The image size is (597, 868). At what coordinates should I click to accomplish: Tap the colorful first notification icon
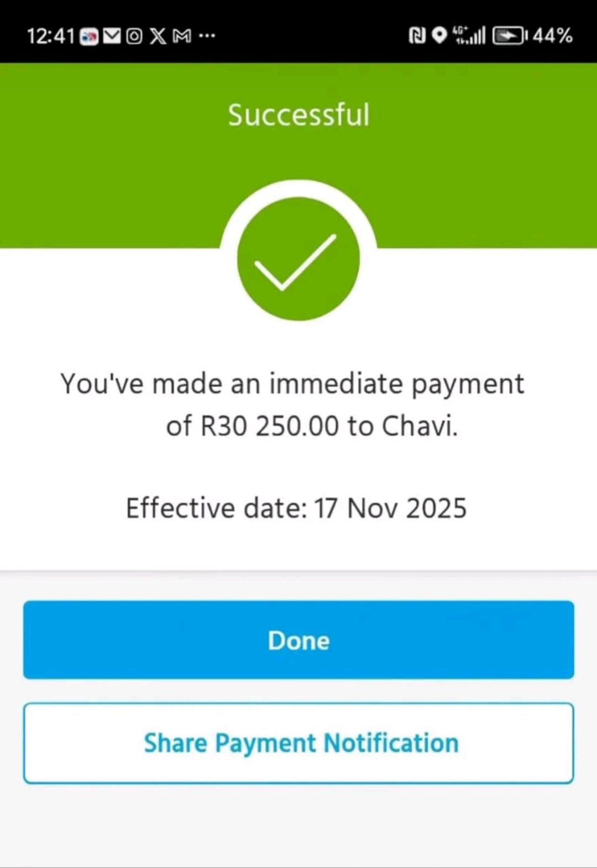coord(89,37)
